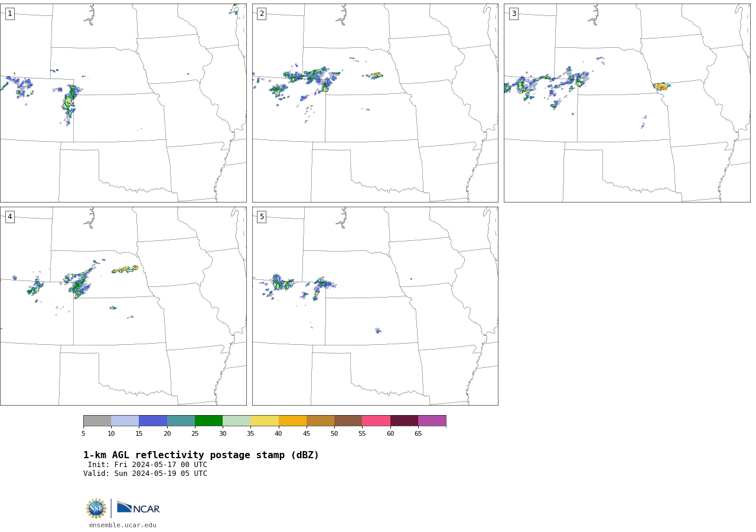Click the pale green 30-35 dBZ swatch
Viewport: 756px width, 532px height.
click(236, 421)
